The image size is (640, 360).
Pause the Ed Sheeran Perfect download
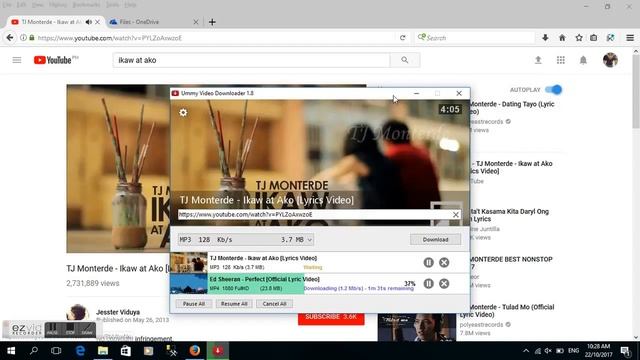click(428, 284)
